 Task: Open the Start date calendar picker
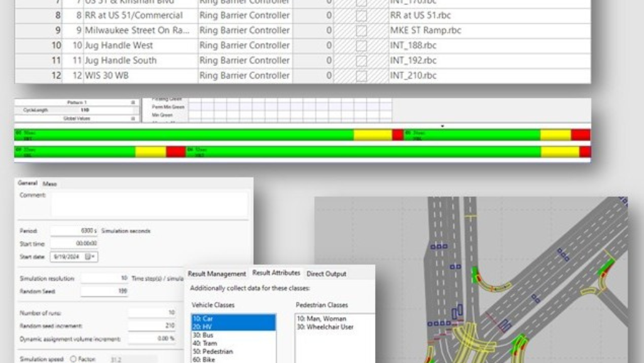coord(92,257)
